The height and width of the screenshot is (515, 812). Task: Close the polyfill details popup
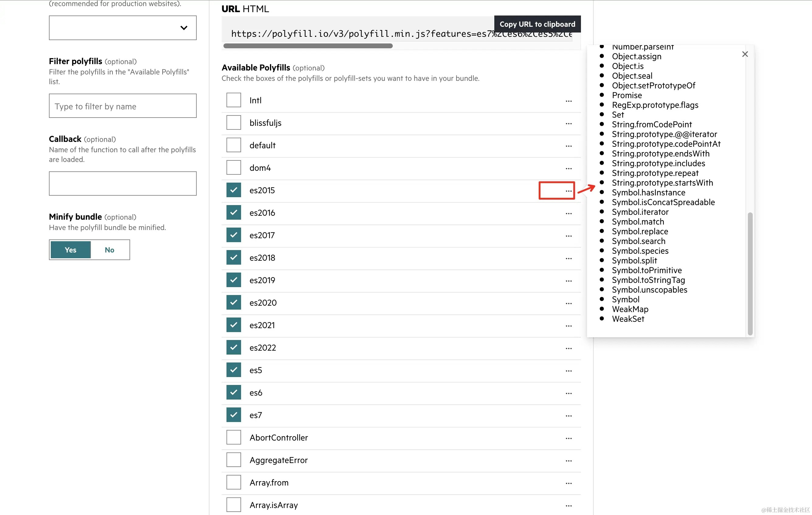(x=745, y=54)
